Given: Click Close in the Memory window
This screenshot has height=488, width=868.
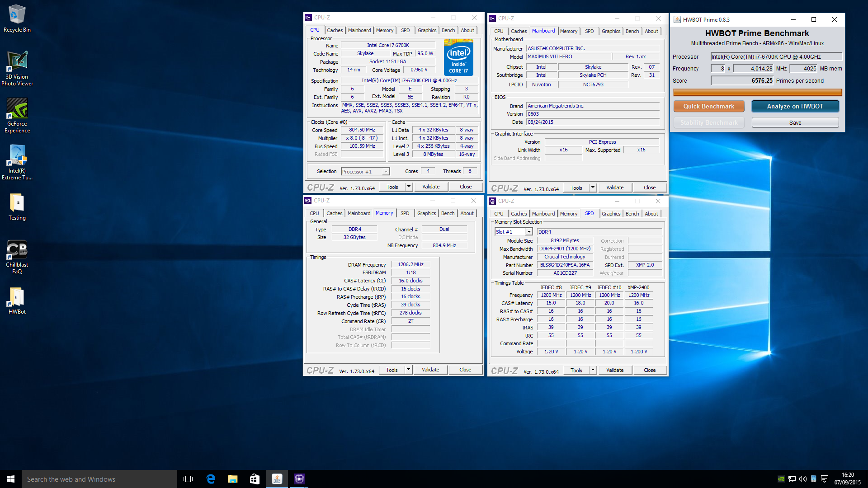Looking at the screenshot, I should coord(465,370).
